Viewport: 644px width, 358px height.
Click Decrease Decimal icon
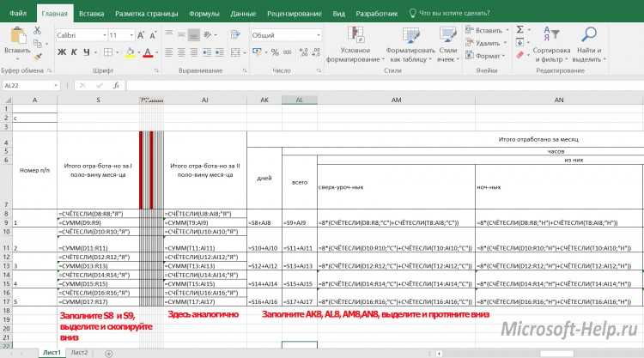(x=316, y=52)
